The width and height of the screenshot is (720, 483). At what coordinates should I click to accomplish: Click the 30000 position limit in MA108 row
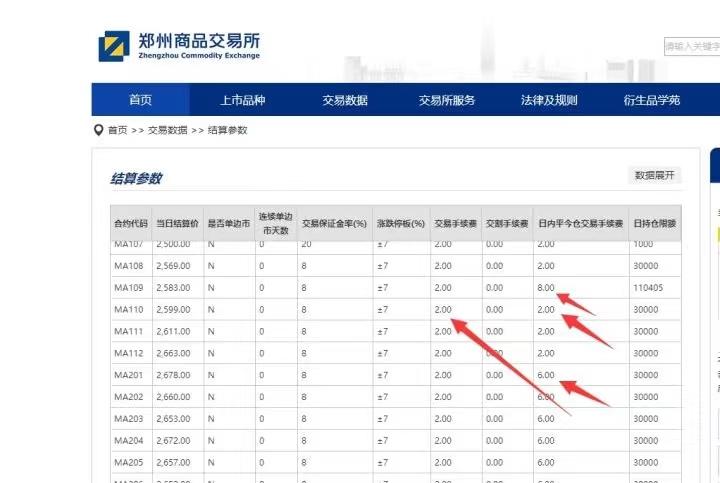(646, 266)
